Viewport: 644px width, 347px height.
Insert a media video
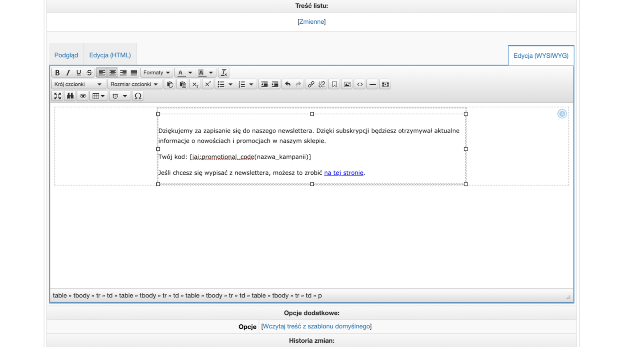385,84
